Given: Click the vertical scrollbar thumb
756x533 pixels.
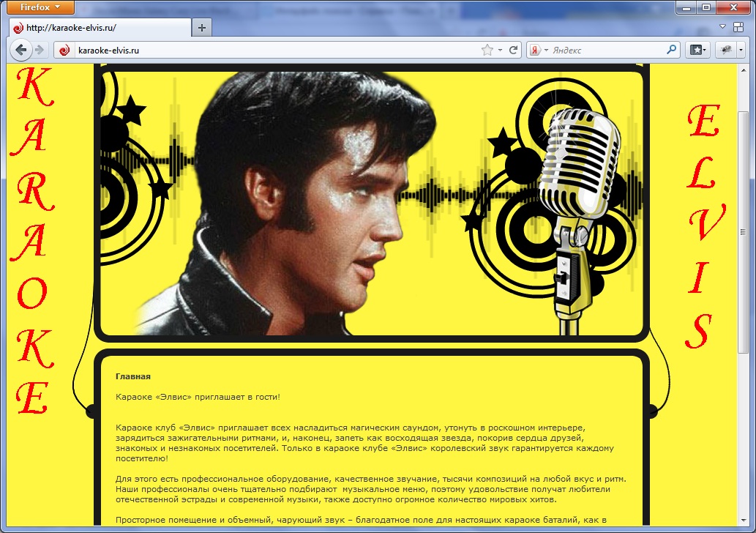Looking at the screenshot, I should tap(743, 231).
